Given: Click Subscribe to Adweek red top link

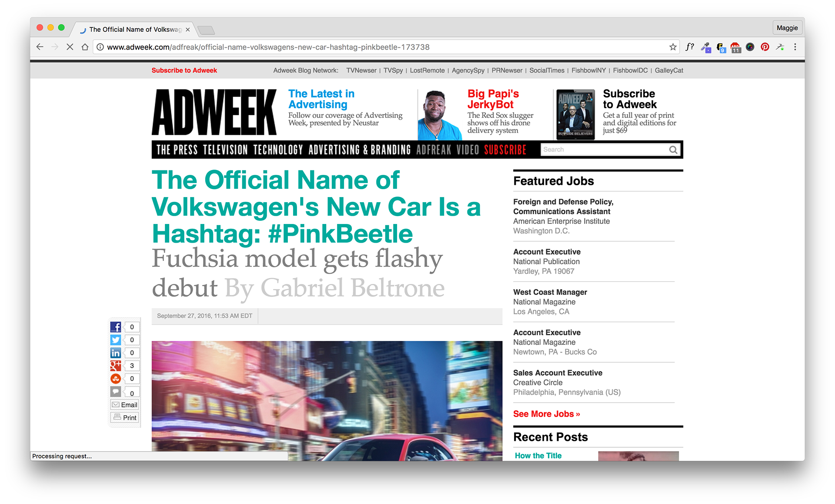Looking at the screenshot, I should [184, 70].
